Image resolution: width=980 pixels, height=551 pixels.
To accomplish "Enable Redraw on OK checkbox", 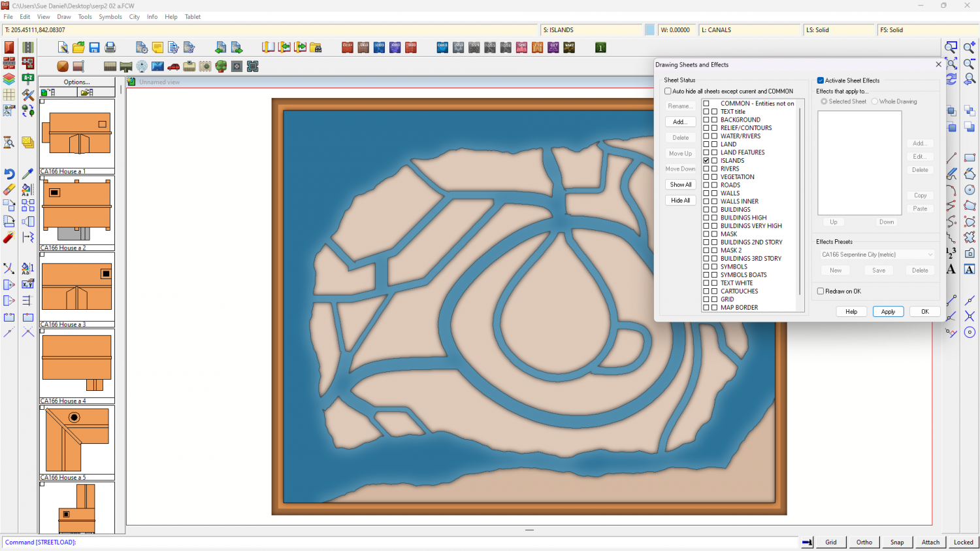I will point(821,292).
